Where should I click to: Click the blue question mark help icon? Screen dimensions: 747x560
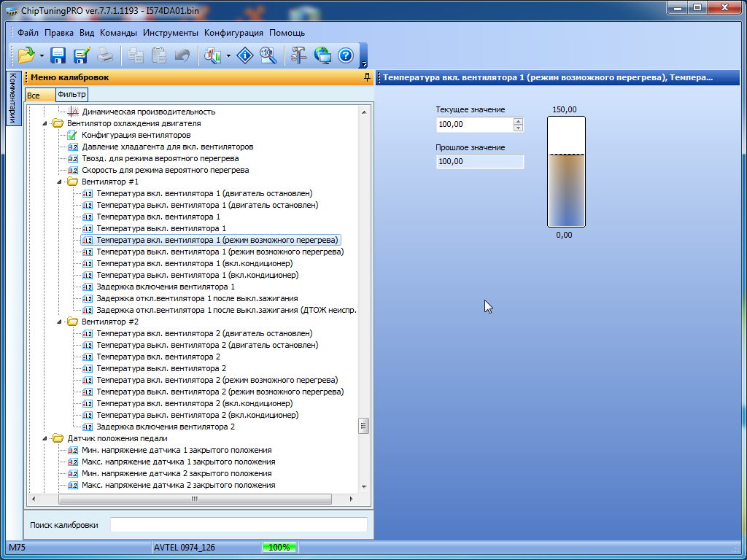click(x=346, y=55)
